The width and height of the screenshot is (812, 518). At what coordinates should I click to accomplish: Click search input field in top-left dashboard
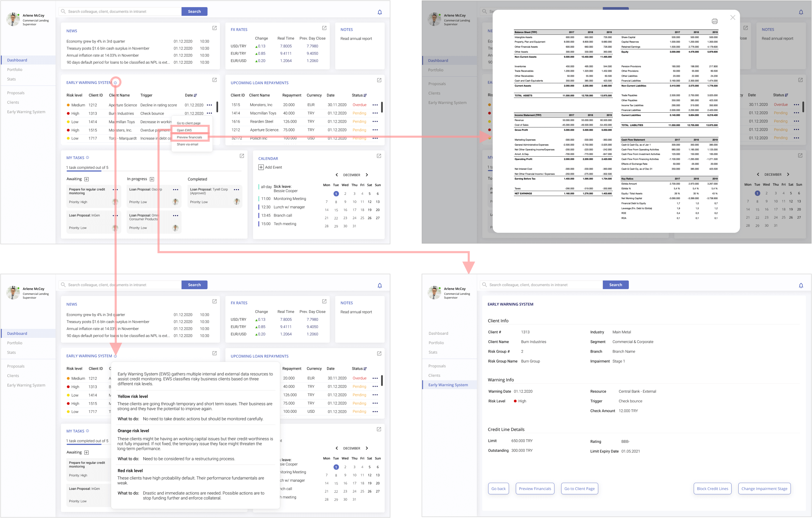pyautogui.click(x=120, y=12)
